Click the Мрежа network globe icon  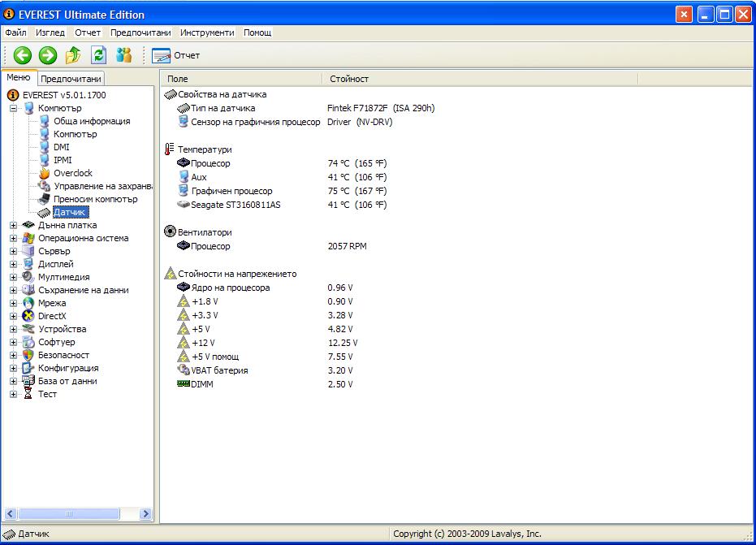(28, 304)
